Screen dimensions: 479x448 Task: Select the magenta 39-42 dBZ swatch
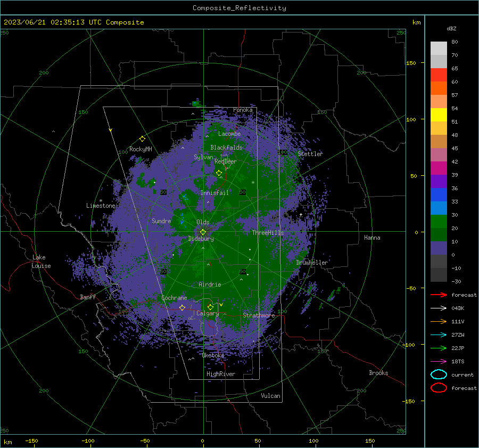click(x=439, y=168)
